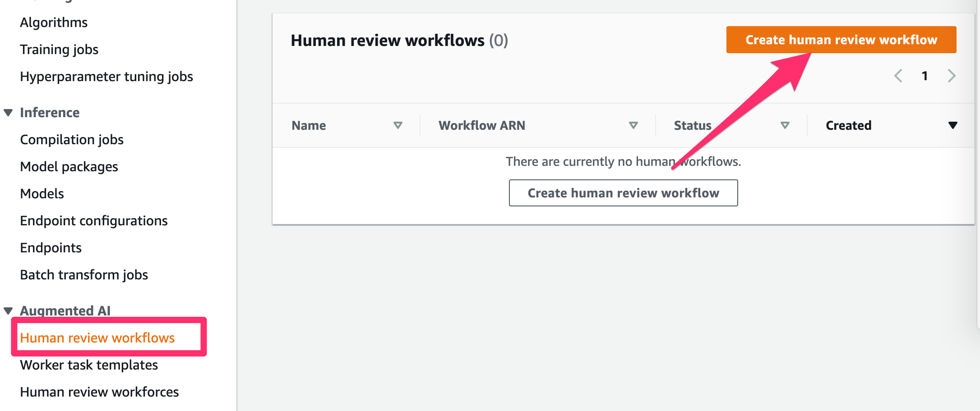The height and width of the screenshot is (411, 980).
Task: Go to Hyperparameter tuning jobs
Action: point(106,77)
